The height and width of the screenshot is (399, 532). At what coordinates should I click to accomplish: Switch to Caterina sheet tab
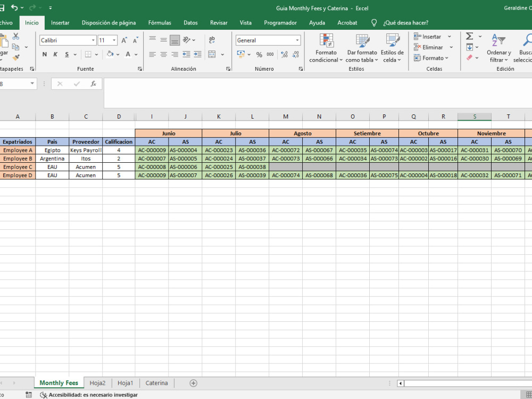[156, 383]
